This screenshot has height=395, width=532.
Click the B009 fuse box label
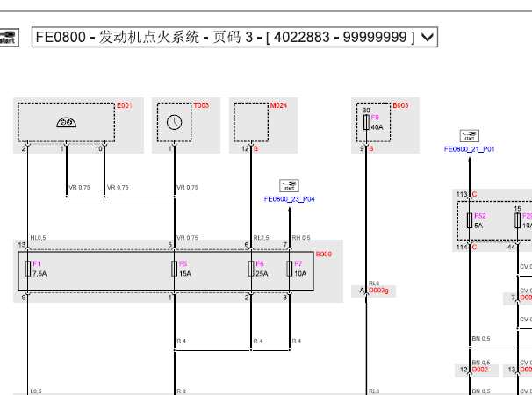(x=324, y=255)
